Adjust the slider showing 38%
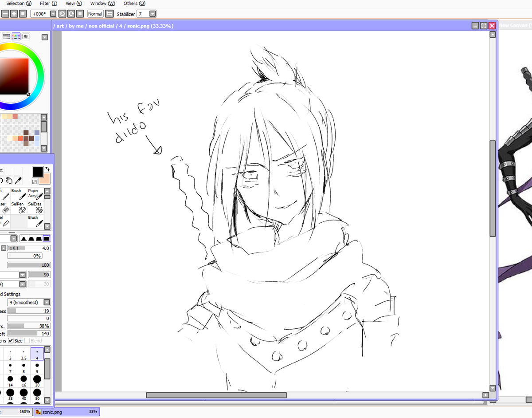This screenshot has height=418, width=532. [29, 326]
